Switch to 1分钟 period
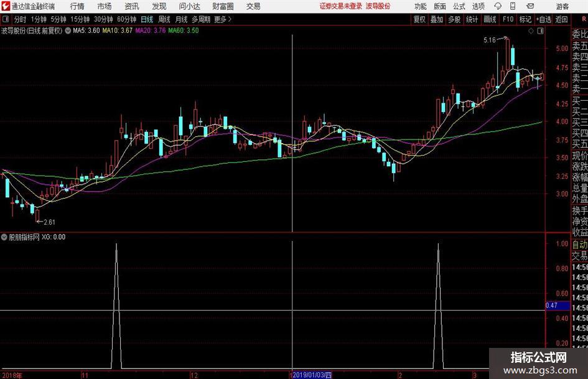 [38, 19]
